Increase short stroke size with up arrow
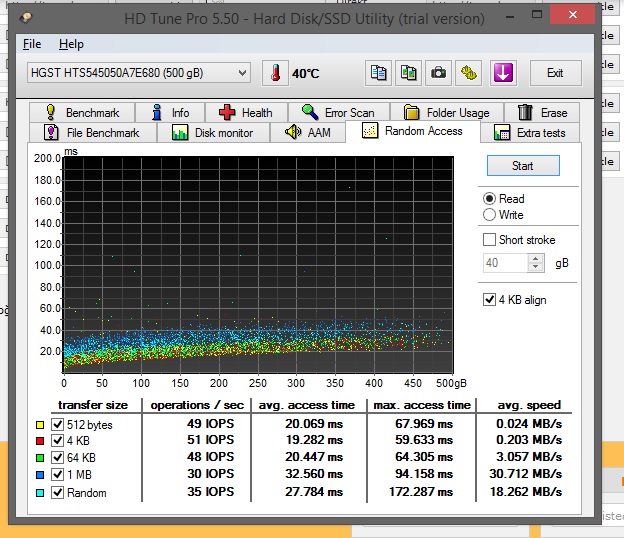Image resolution: width=624 pixels, height=538 pixels. point(536,258)
